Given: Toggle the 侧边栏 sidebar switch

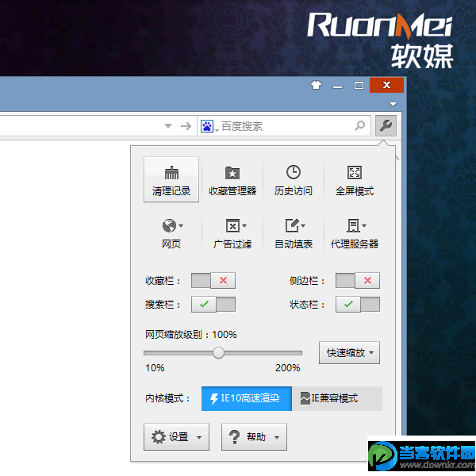Looking at the screenshot, I should point(358,280).
